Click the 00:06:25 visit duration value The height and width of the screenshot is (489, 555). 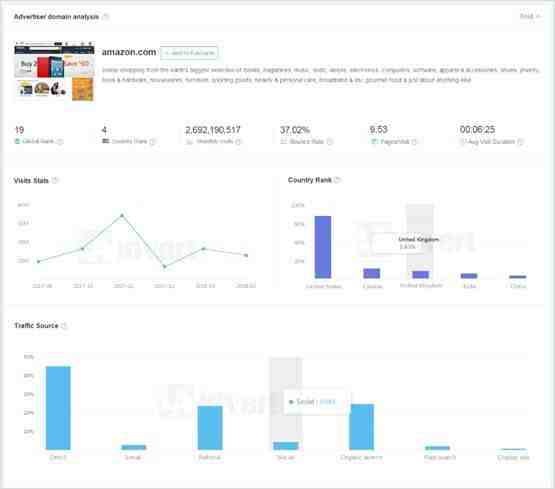click(x=477, y=130)
